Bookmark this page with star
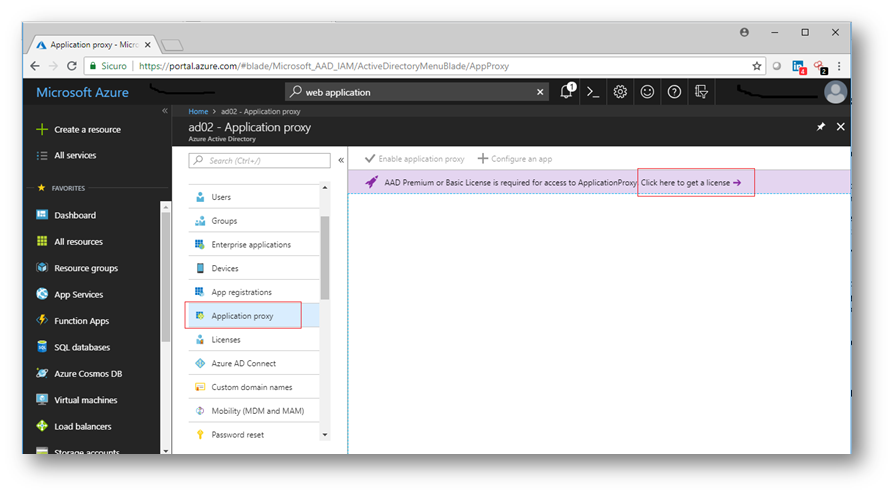The height and width of the screenshot is (496, 894). pyautogui.click(x=757, y=66)
